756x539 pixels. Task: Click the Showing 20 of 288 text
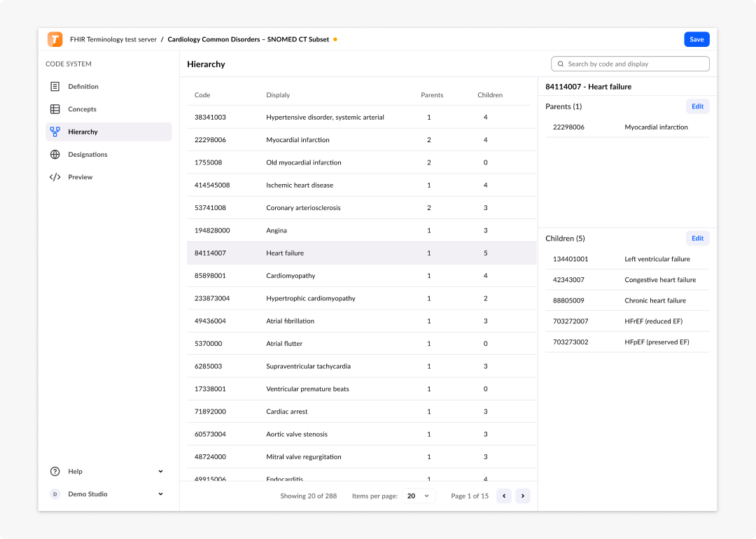point(309,496)
